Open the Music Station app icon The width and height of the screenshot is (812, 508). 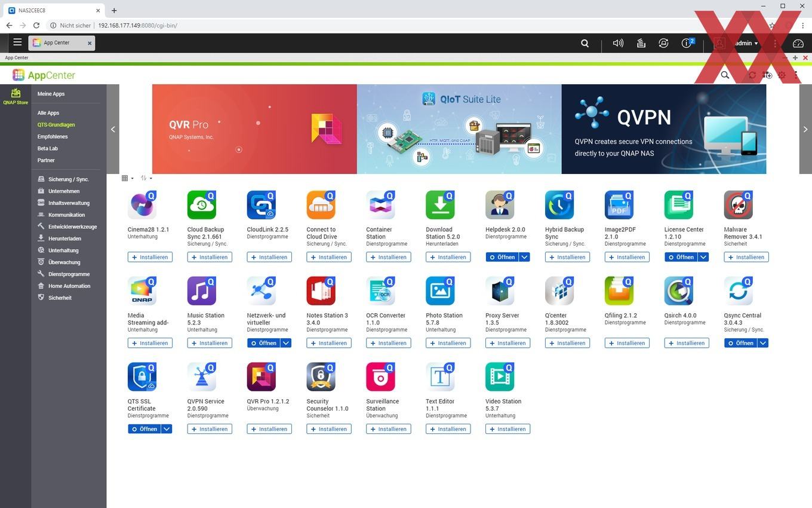click(202, 291)
